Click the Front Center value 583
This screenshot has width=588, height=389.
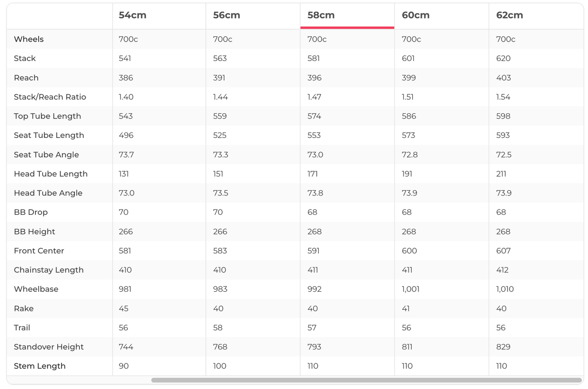[x=219, y=251]
